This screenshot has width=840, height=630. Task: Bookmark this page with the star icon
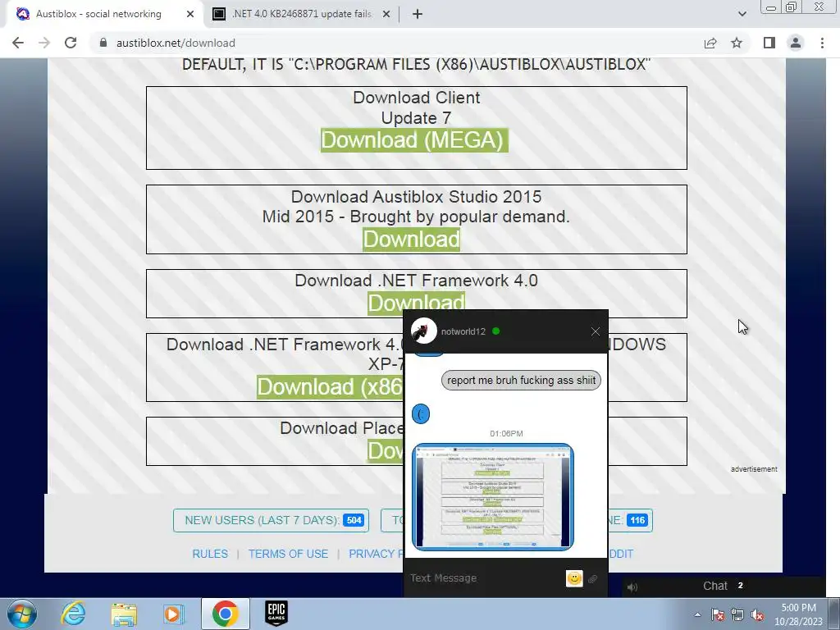tap(737, 43)
